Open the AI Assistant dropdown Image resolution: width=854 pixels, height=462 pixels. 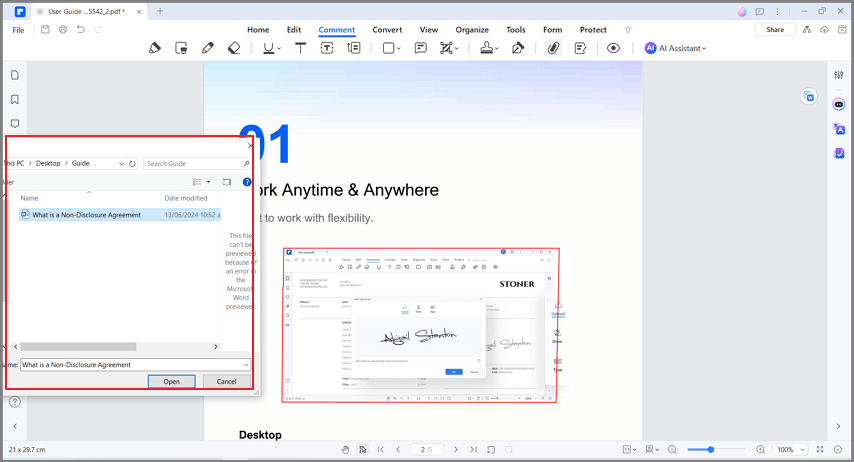point(675,48)
